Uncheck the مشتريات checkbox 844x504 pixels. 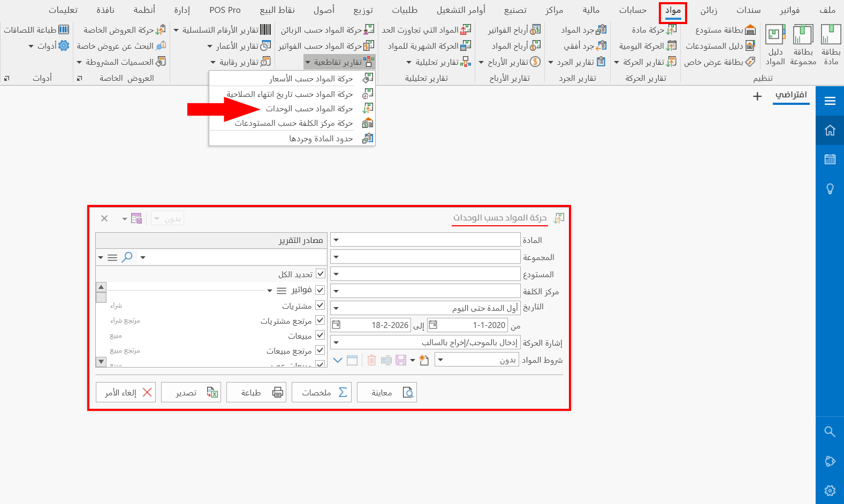coord(320,305)
